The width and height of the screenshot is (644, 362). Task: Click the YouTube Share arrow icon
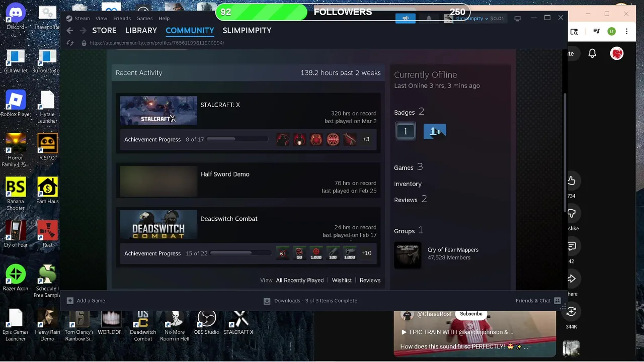(x=572, y=279)
